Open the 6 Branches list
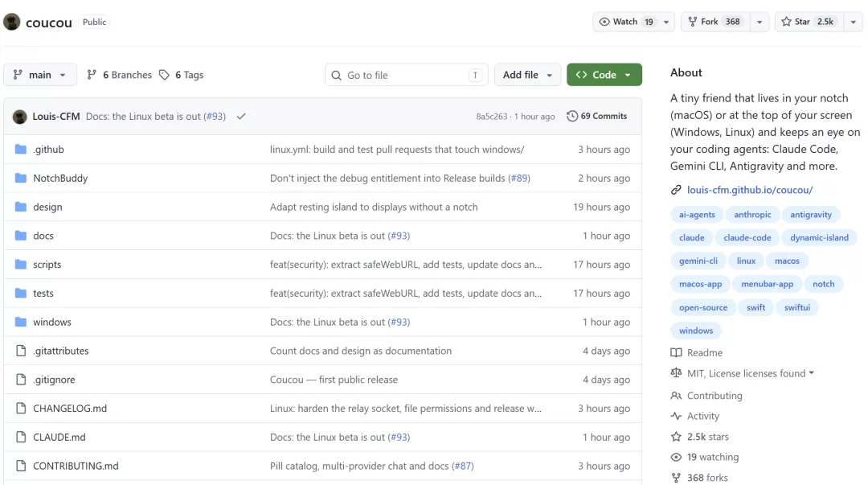868x485 pixels. (120, 75)
